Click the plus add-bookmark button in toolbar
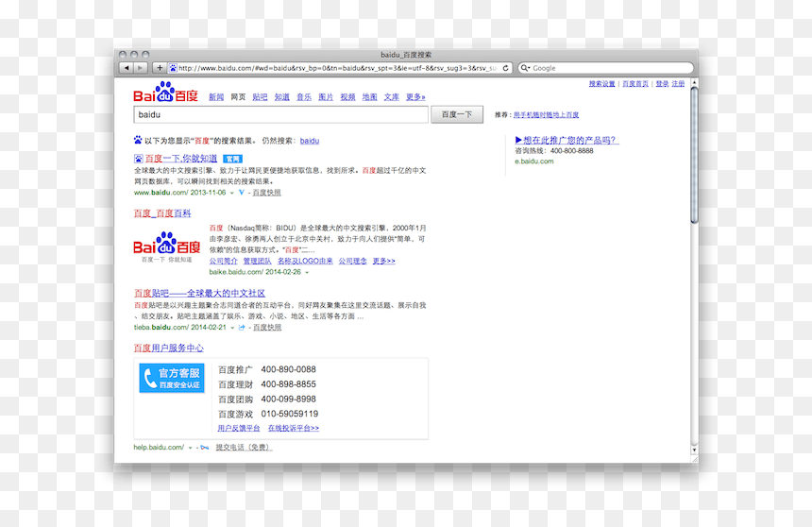Image resolution: width=812 pixels, height=527 pixels. point(160,68)
